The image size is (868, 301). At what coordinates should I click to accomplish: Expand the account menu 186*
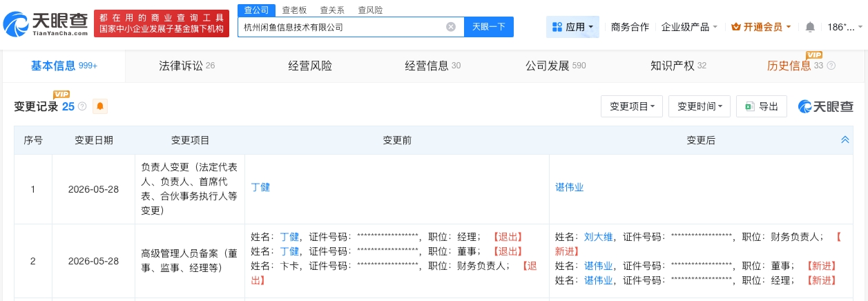(845, 27)
